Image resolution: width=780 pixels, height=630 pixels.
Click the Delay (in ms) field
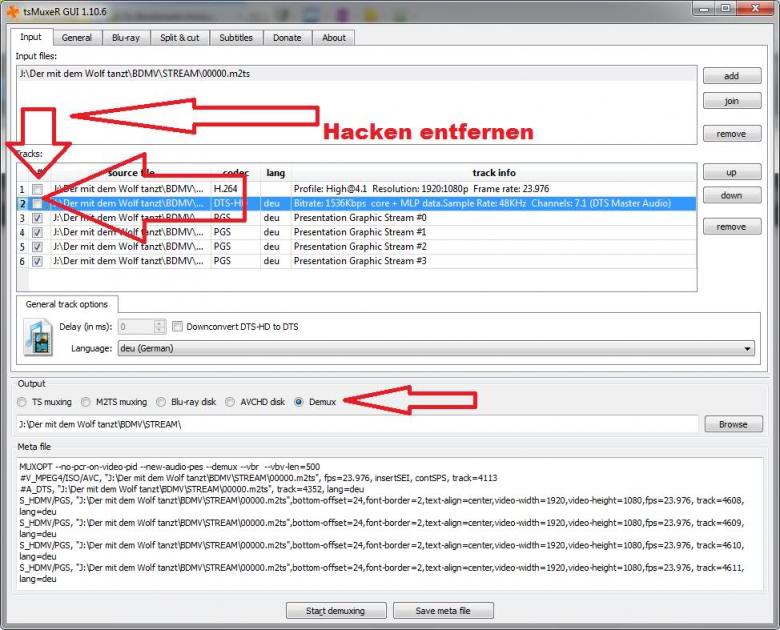tap(136, 326)
